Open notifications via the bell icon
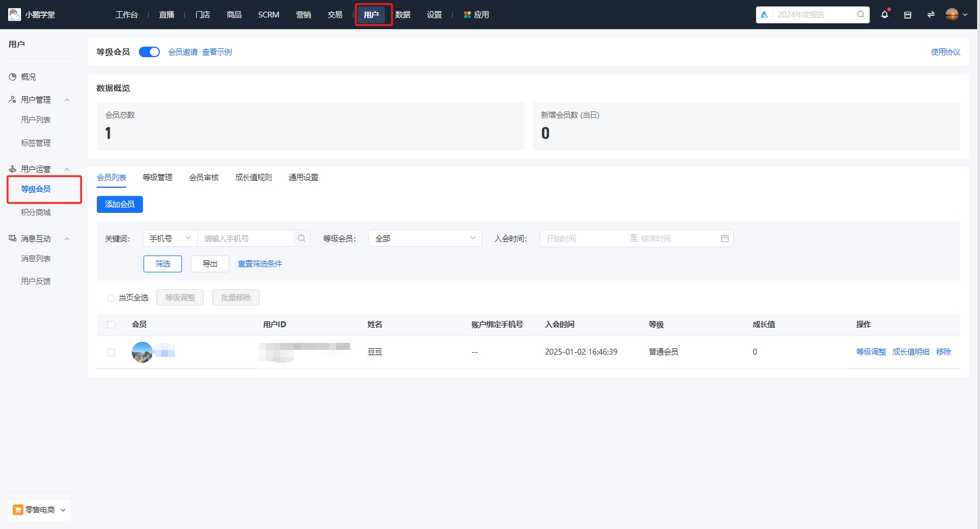Viewport: 980px width, 529px height. point(884,13)
